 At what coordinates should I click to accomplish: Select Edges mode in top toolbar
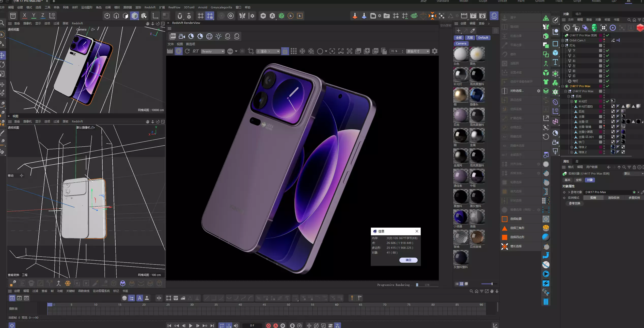tap(116, 16)
